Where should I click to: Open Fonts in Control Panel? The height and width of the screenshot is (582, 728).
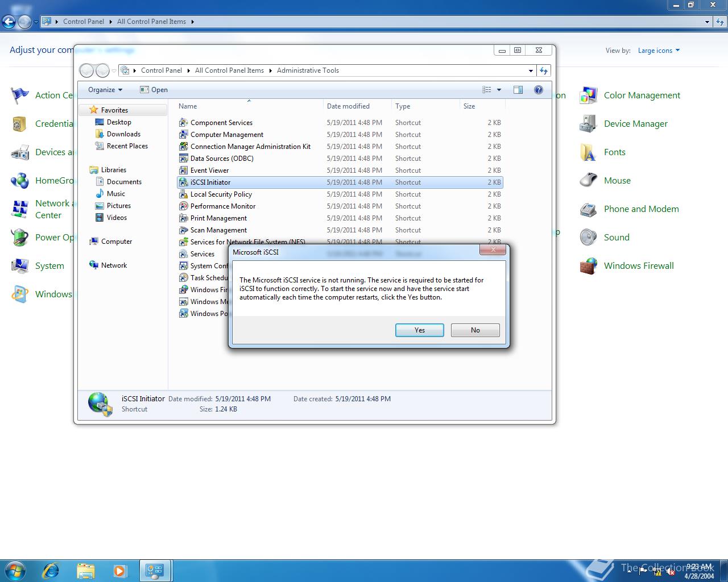[x=602, y=152]
